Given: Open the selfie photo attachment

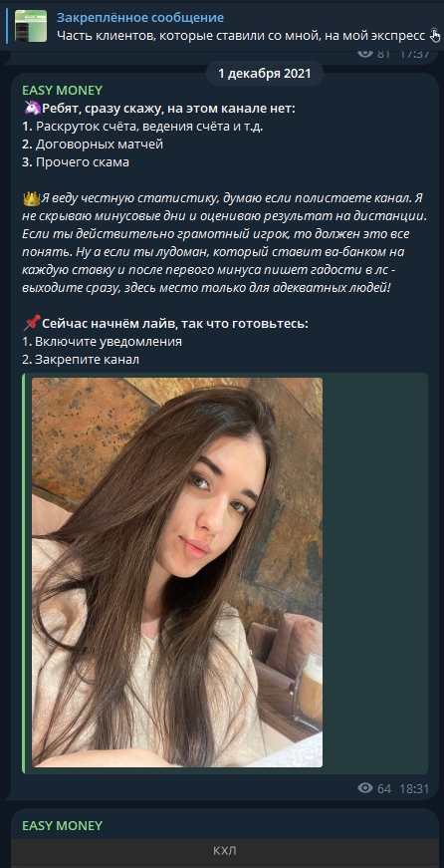Looking at the screenshot, I should [x=177, y=572].
